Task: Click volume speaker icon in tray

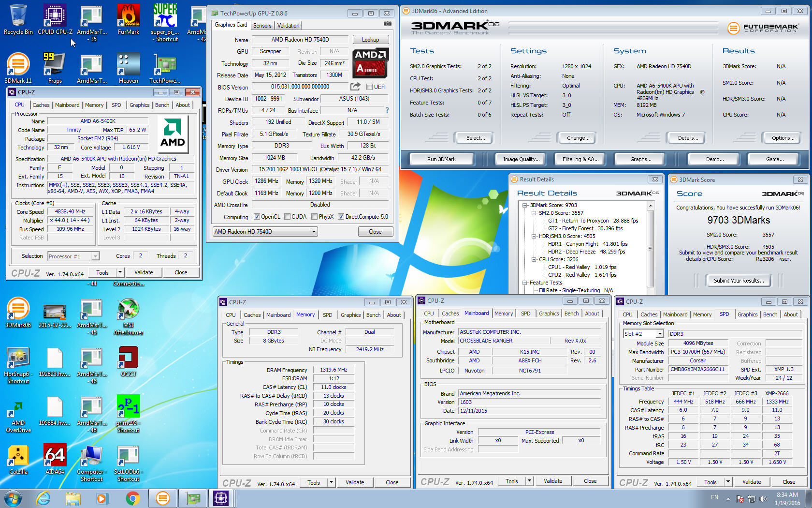Action: (763, 499)
